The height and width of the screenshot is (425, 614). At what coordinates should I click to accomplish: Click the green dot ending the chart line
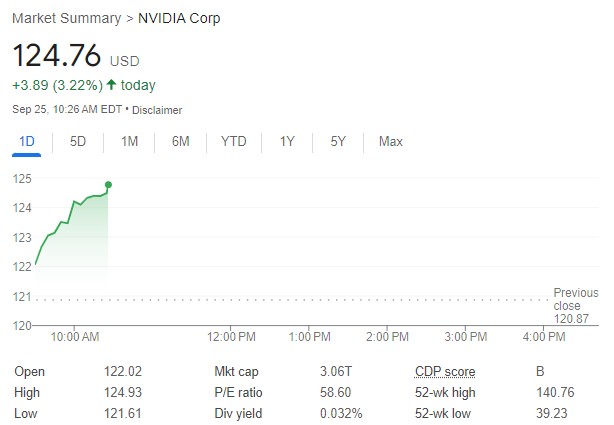pos(108,185)
